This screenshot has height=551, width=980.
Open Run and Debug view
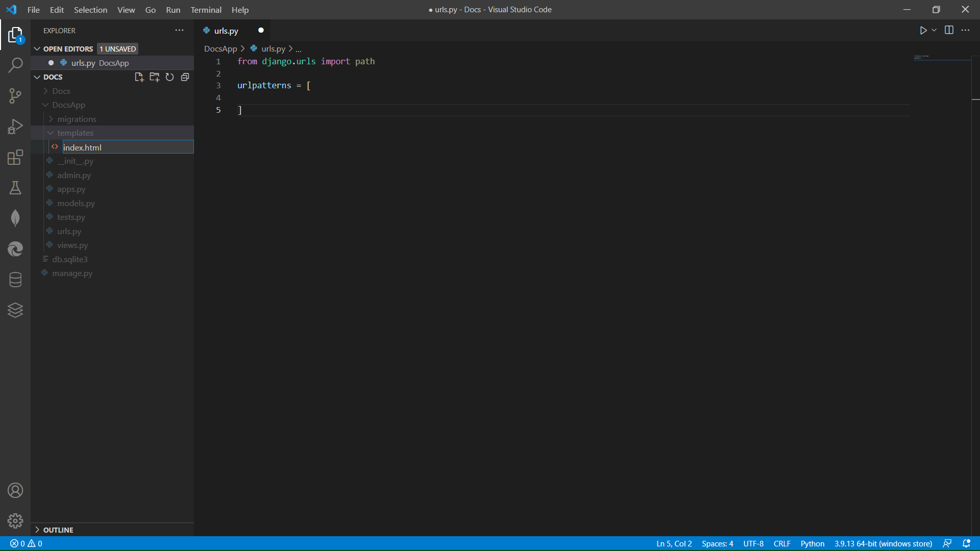[15, 127]
